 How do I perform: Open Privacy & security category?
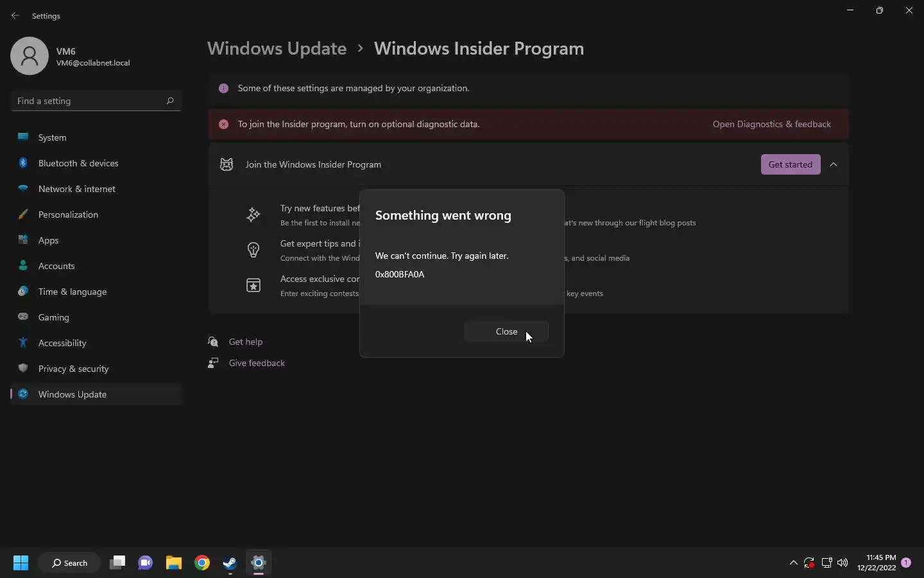point(96,369)
